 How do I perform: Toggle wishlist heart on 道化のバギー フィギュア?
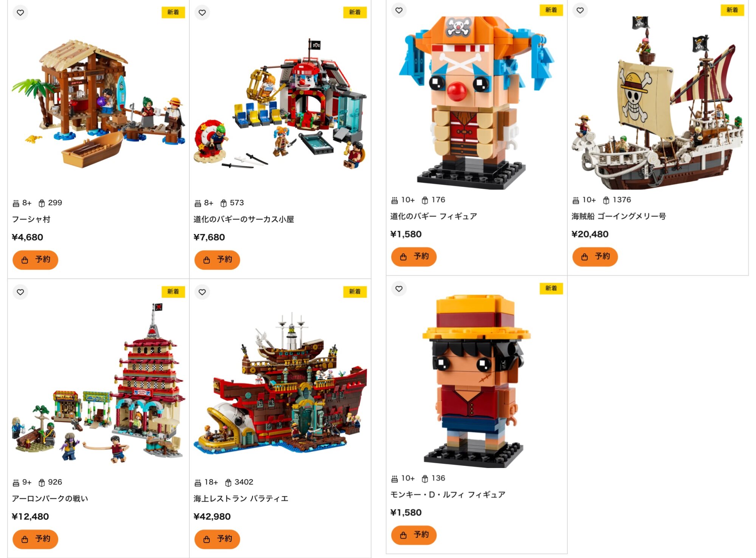[399, 10]
